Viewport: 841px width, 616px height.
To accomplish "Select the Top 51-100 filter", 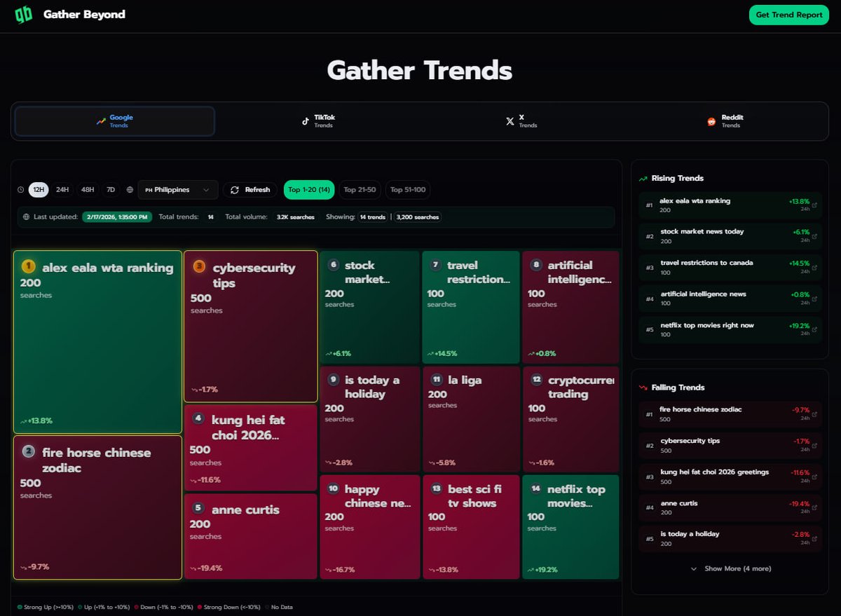I will 407,190.
